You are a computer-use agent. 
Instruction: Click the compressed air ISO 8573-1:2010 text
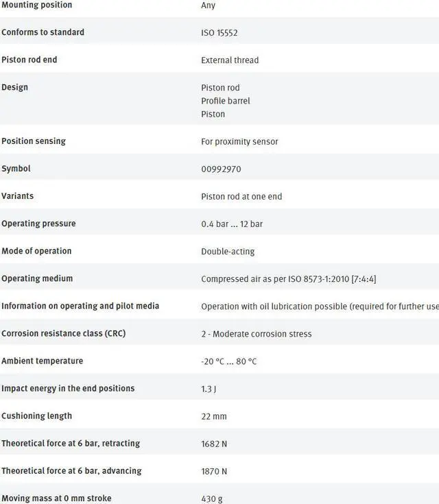(288, 278)
